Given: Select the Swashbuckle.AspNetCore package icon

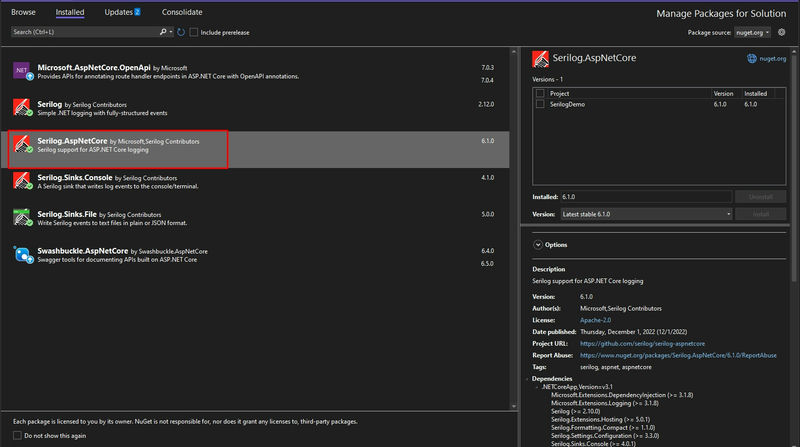Looking at the screenshot, I should (x=22, y=254).
